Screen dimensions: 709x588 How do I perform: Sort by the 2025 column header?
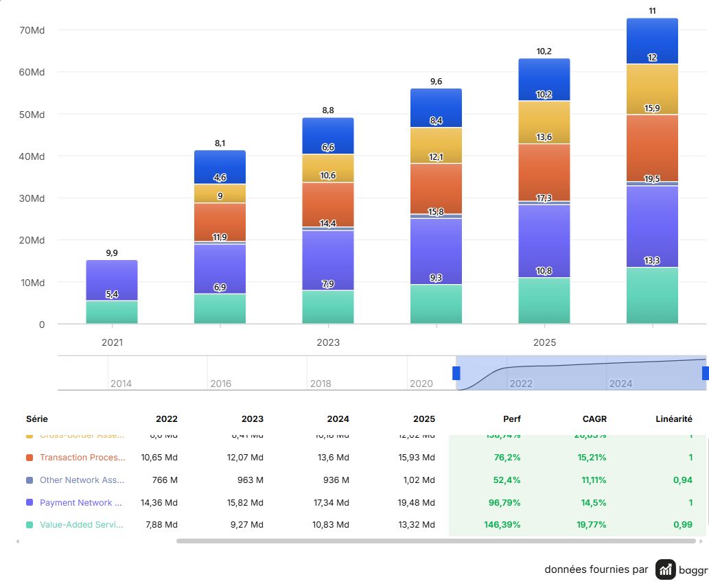(x=423, y=419)
